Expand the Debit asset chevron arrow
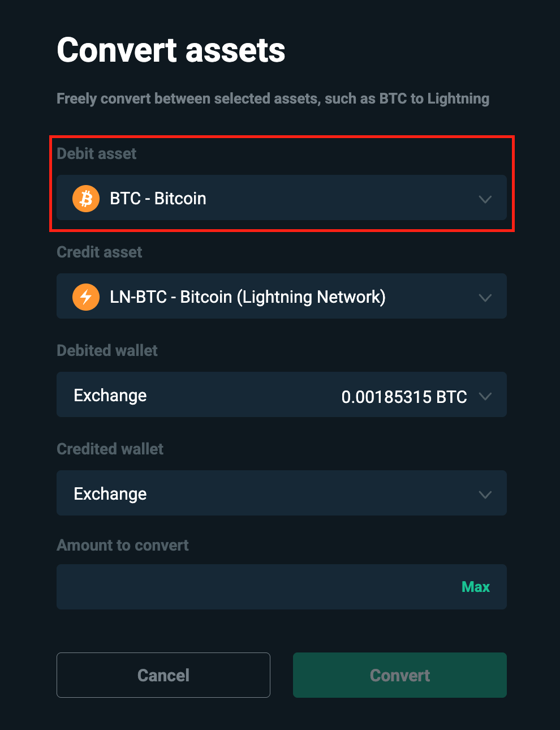The height and width of the screenshot is (730, 560). tap(485, 199)
